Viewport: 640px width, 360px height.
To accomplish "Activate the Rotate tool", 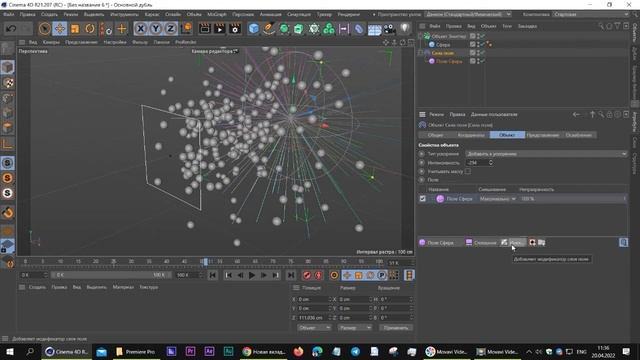I will [90, 29].
